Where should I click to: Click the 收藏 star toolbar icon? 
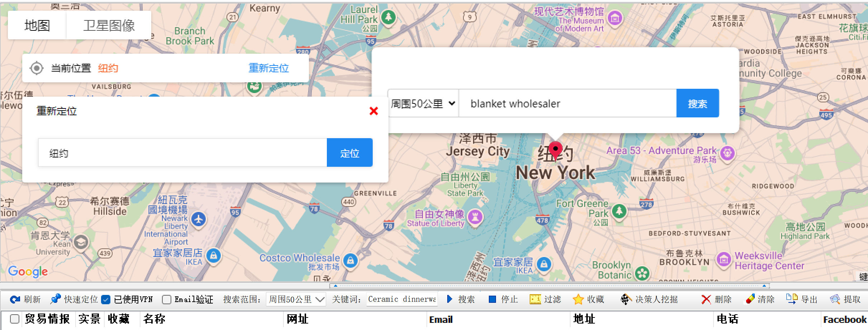click(578, 299)
